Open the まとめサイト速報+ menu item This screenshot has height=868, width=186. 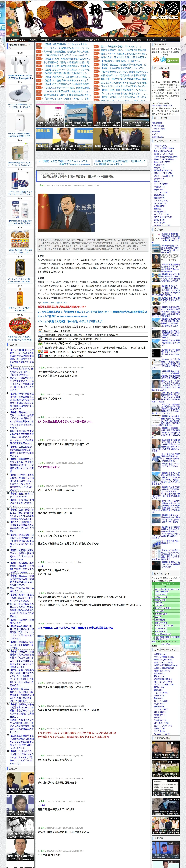133,40
